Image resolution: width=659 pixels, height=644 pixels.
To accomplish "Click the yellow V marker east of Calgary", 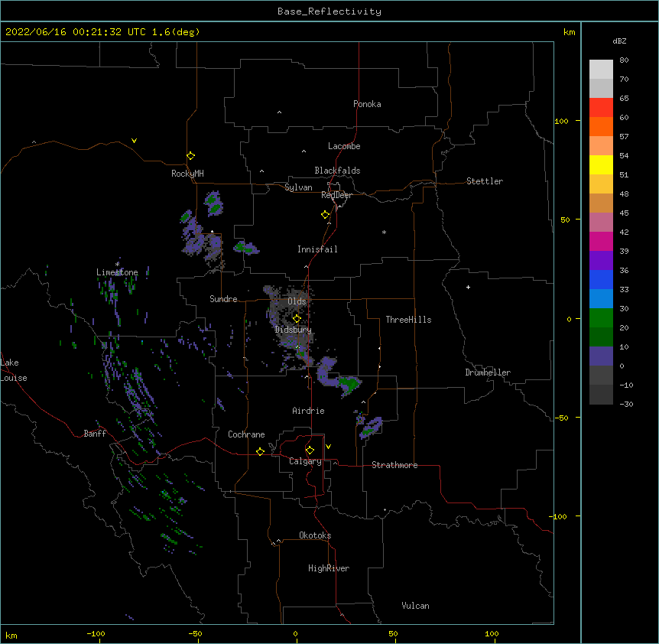I will coord(328,447).
